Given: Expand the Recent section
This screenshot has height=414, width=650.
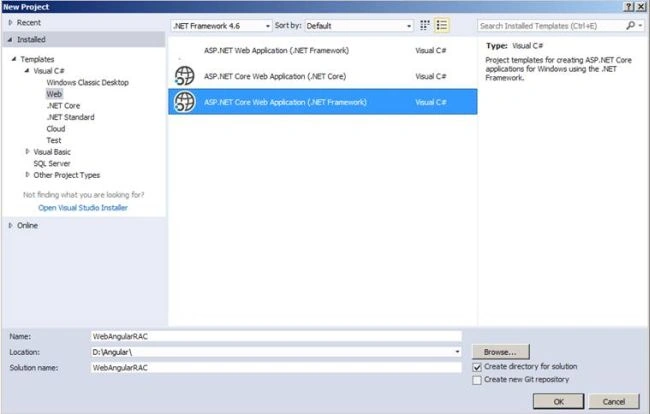Looking at the screenshot, I should point(10,23).
